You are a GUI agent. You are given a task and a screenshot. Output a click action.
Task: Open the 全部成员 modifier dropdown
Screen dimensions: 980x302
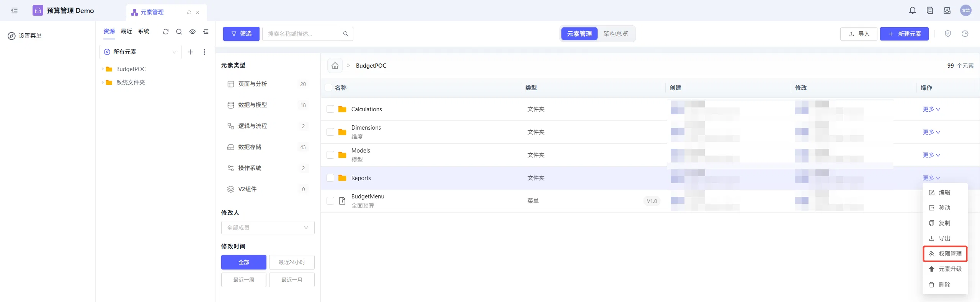point(268,227)
